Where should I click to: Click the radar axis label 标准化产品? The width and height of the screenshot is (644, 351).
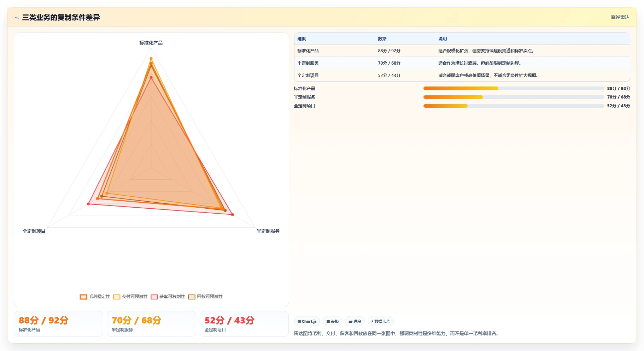[151, 43]
